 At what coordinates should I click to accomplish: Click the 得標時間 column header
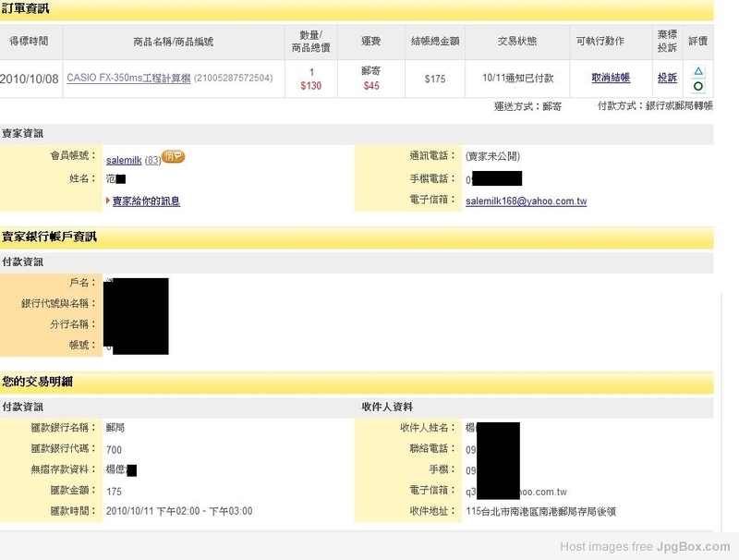29,42
